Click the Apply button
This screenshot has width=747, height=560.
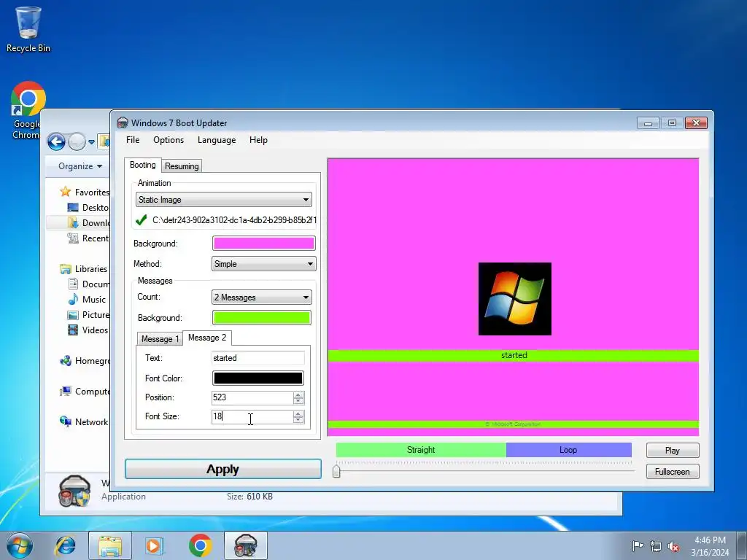coord(223,469)
